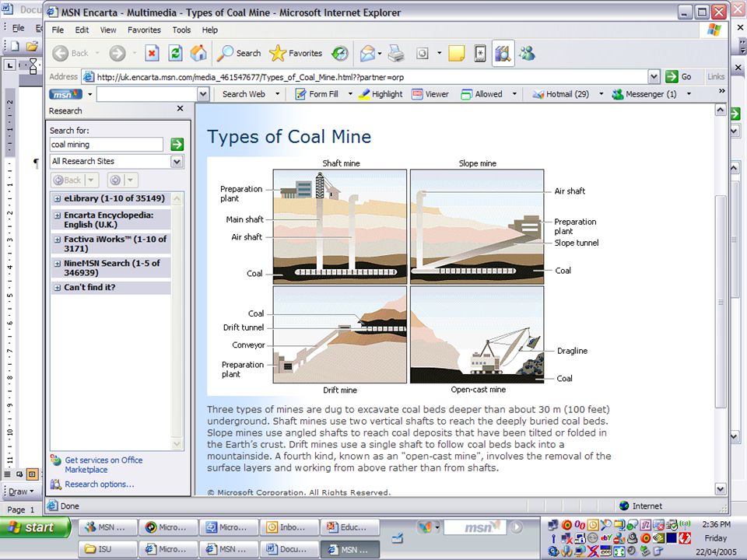747x560 pixels.
Task: Expand the Encarta Encyclopedia results group
Action: [57, 215]
